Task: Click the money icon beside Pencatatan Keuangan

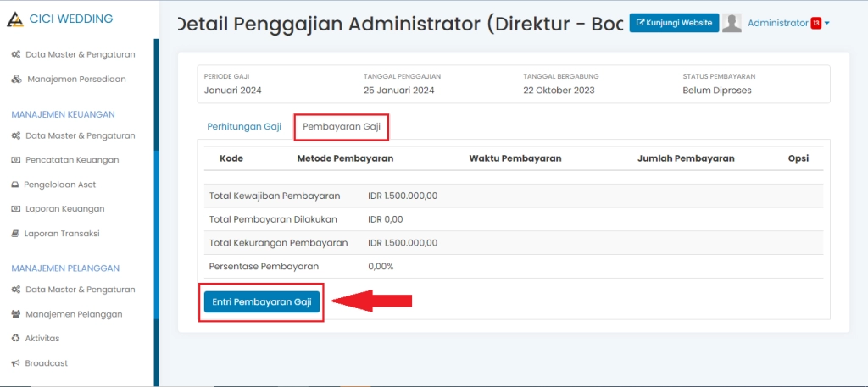Action: pos(16,160)
